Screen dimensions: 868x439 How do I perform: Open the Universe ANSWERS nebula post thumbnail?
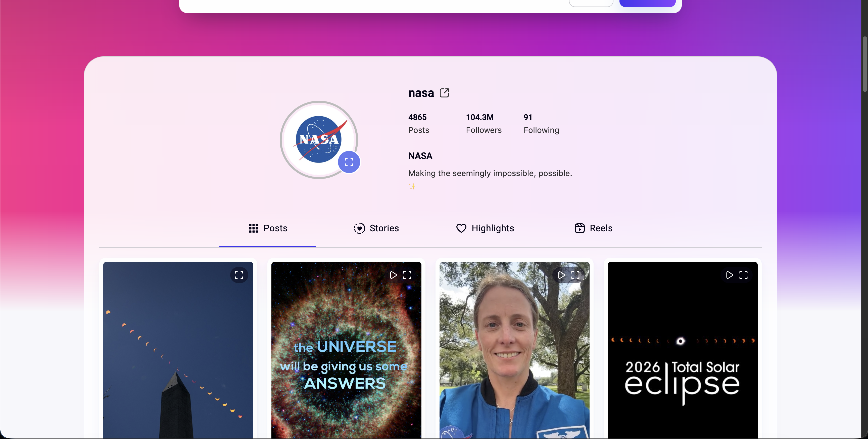pyautogui.click(x=346, y=350)
